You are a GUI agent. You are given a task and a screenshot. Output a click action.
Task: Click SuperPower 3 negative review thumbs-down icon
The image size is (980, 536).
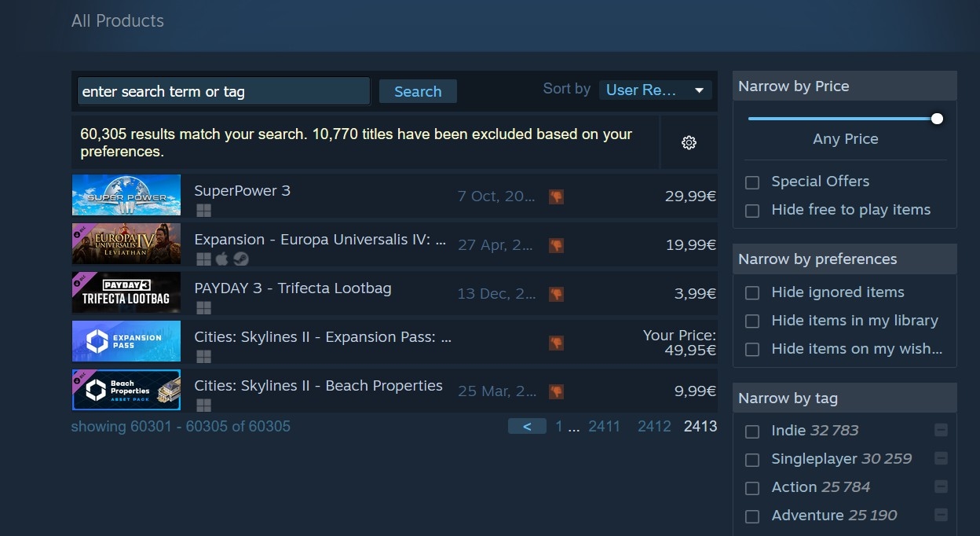[x=556, y=196]
